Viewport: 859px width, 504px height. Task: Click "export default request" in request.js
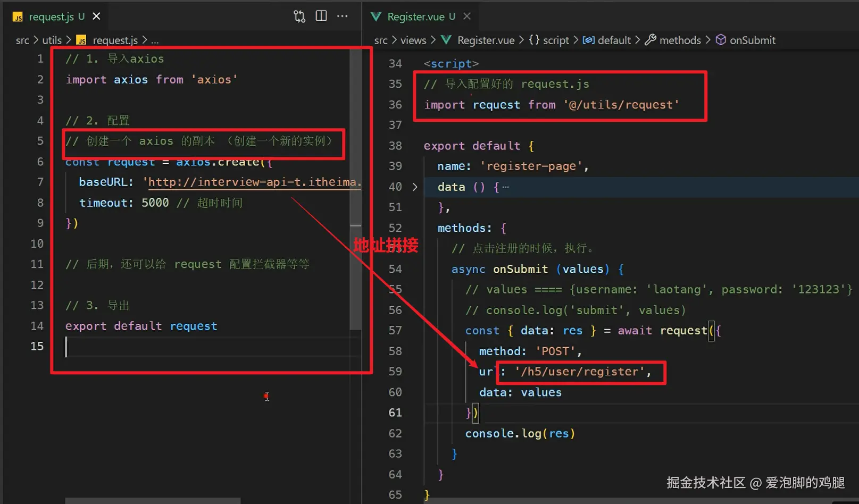coord(141,326)
